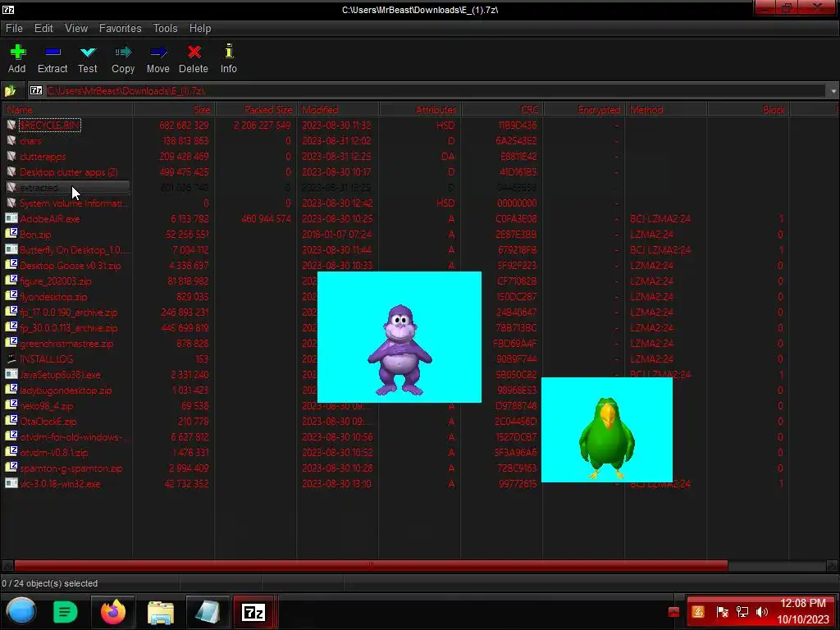The height and width of the screenshot is (630, 840).
Task: Click the Copy toolbar icon
Action: pyautogui.click(x=123, y=52)
